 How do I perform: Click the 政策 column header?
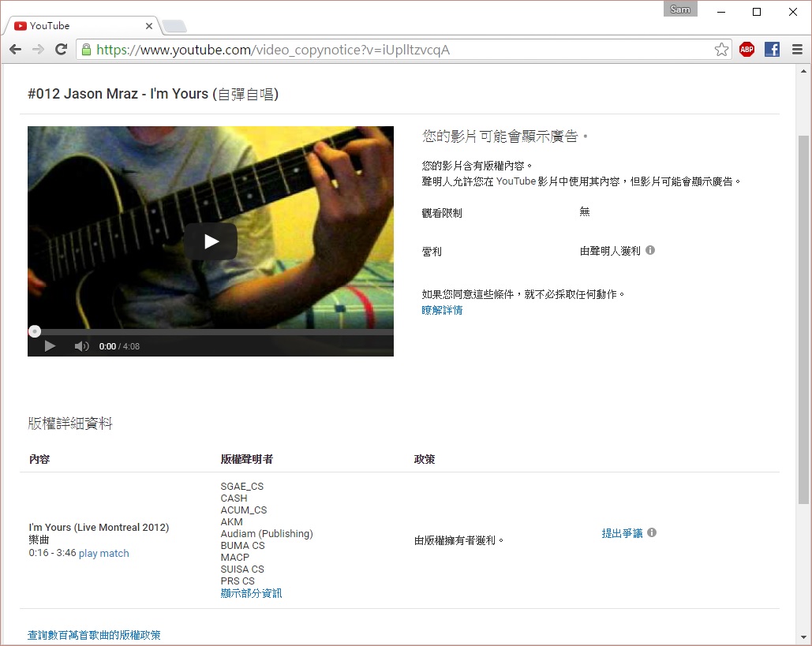tap(425, 459)
